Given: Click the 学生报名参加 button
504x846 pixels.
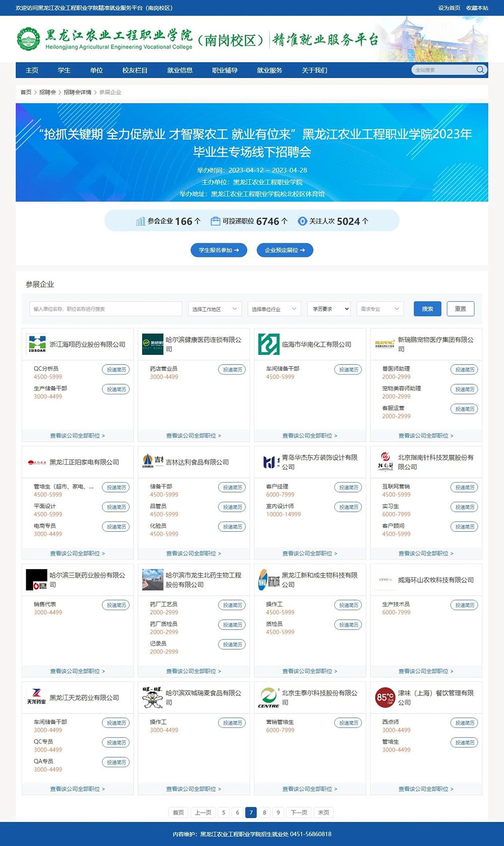Looking at the screenshot, I should (x=219, y=250).
